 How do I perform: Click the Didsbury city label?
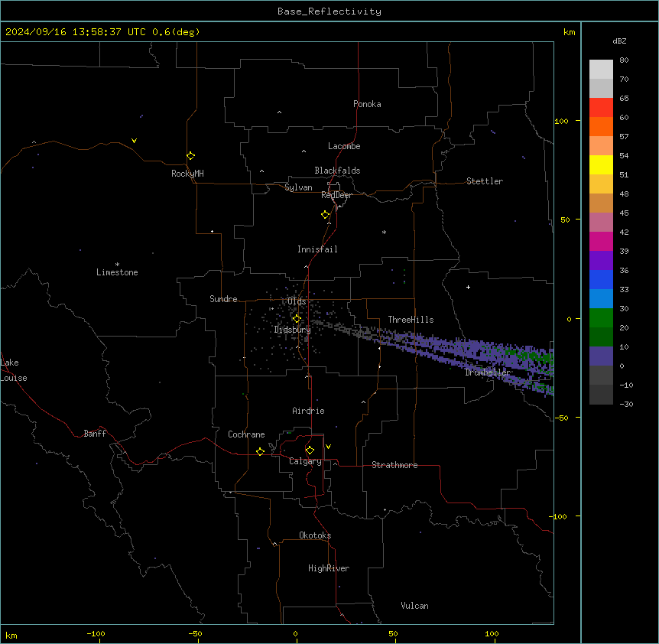[x=293, y=330]
